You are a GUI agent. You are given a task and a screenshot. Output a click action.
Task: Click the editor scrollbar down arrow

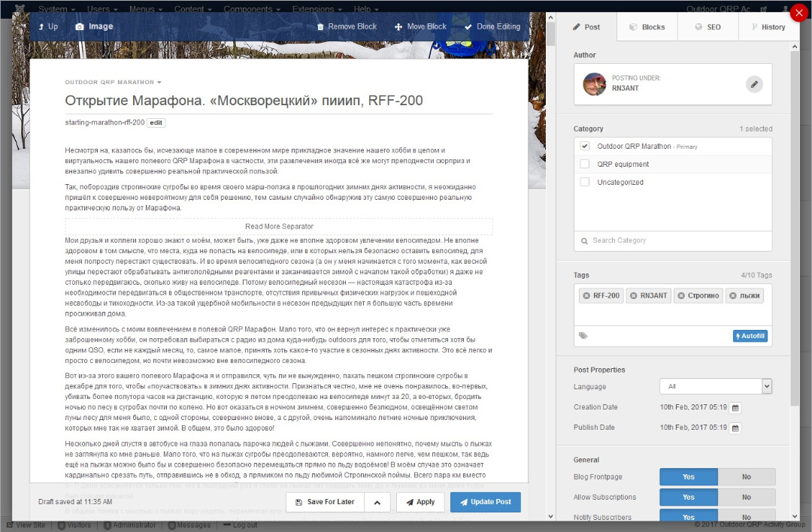tap(550, 516)
